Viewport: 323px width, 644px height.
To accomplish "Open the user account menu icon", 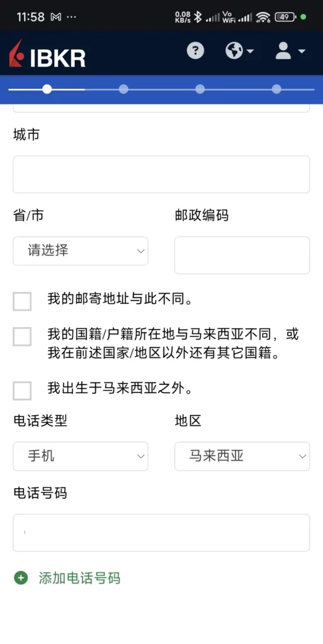I will coord(290,51).
